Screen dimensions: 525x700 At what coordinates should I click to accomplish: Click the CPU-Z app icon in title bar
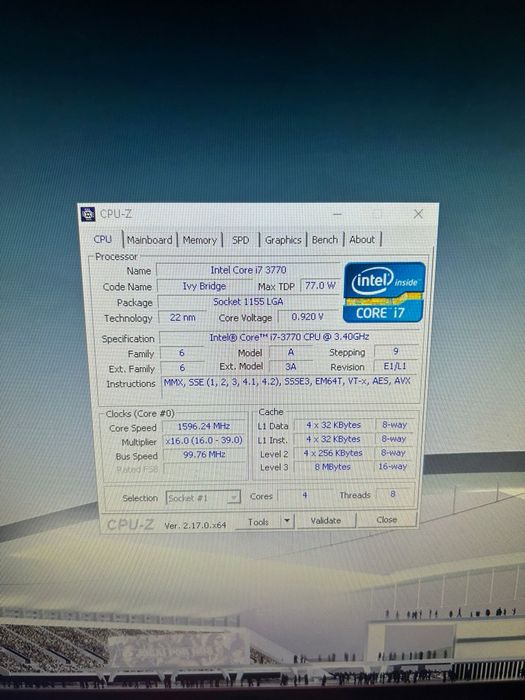(88, 214)
